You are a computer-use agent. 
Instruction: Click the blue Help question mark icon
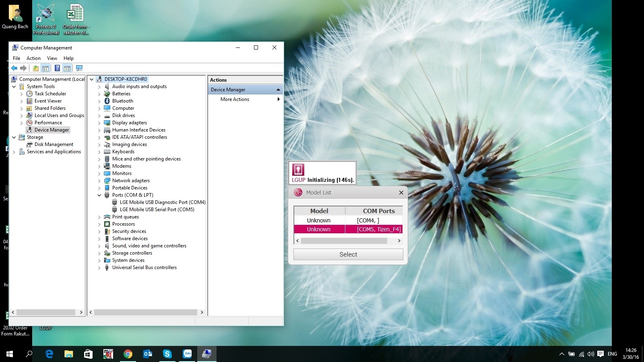[58, 68]
